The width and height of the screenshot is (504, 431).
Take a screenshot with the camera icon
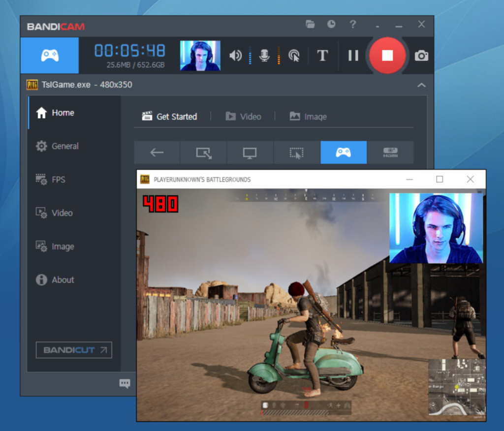coord(421,56)
